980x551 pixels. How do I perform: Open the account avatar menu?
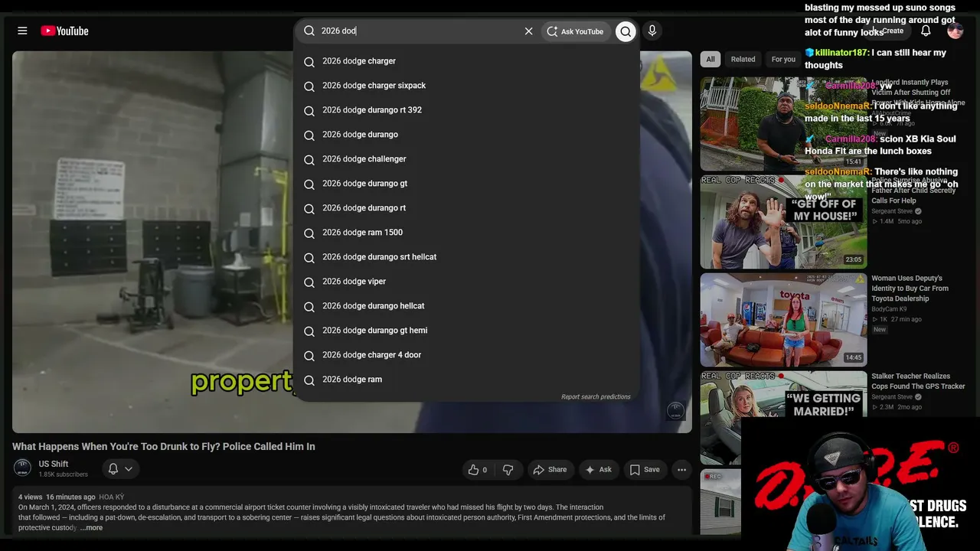pos(955,31)
